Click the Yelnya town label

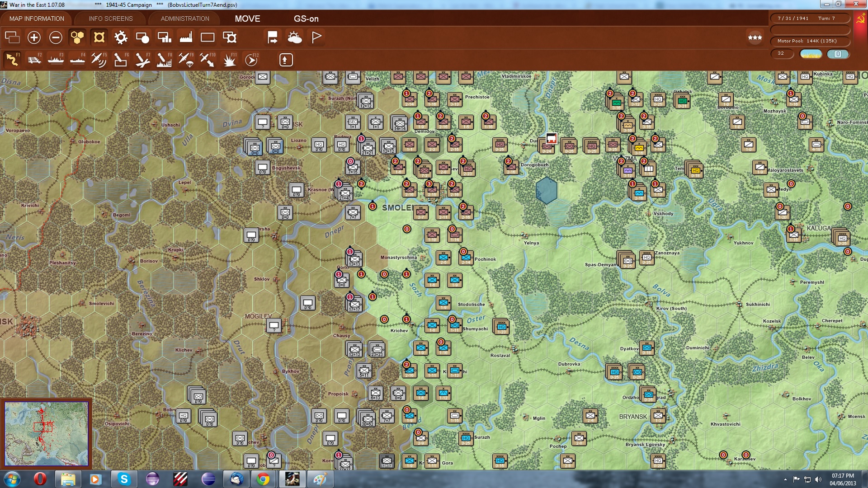click(x=531, y=243)
